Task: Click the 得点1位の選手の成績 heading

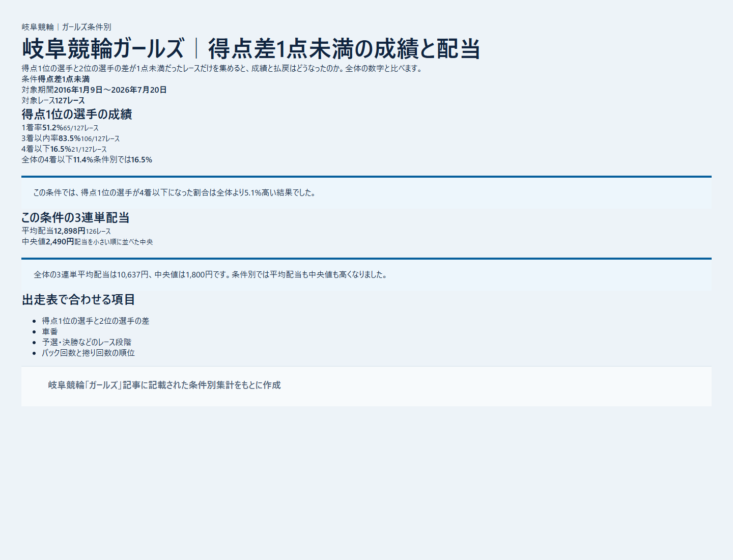Action: (x=77, y=114)
